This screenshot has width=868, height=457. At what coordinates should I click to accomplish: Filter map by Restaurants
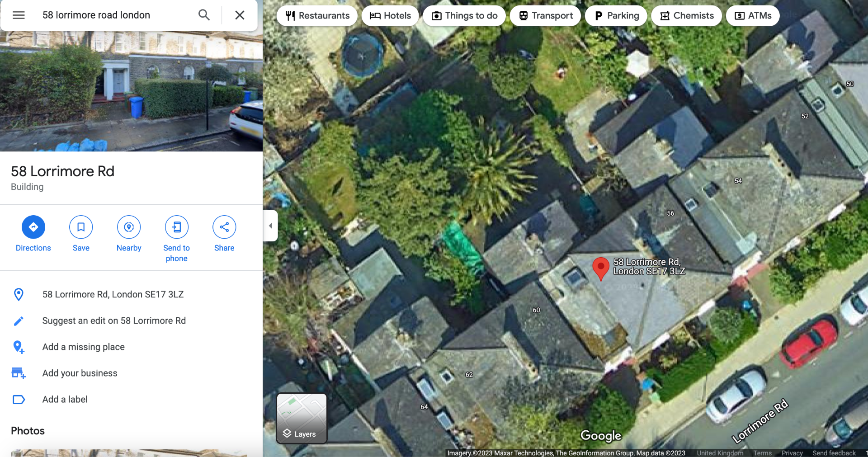pos(317,16)
